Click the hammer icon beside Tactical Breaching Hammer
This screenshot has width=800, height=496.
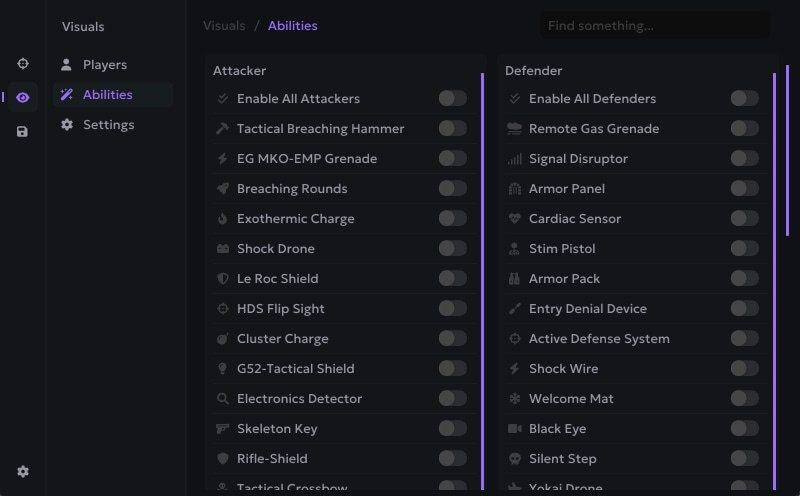click(222, 129)
